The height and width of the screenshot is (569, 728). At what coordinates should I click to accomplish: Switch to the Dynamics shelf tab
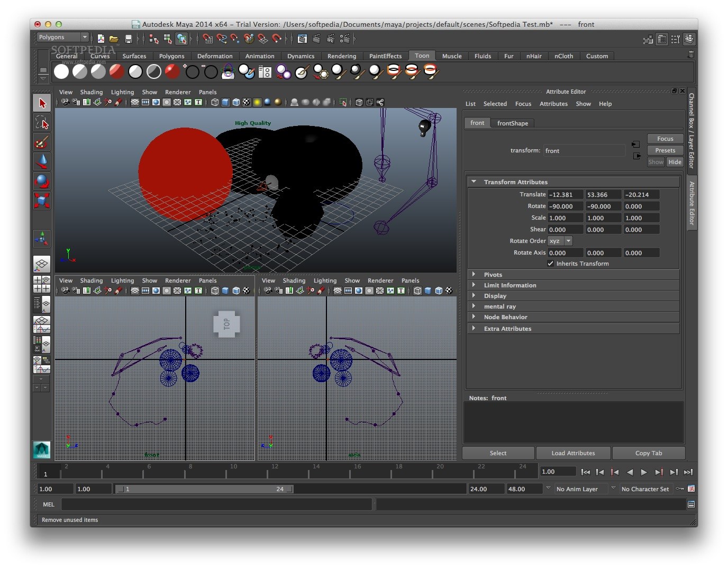(x=301, y=56)
